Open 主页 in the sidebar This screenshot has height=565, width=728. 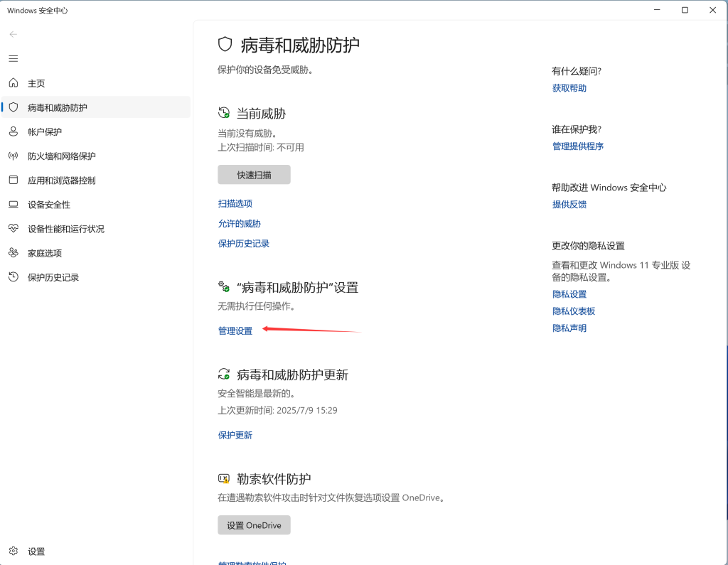point(96,83)
